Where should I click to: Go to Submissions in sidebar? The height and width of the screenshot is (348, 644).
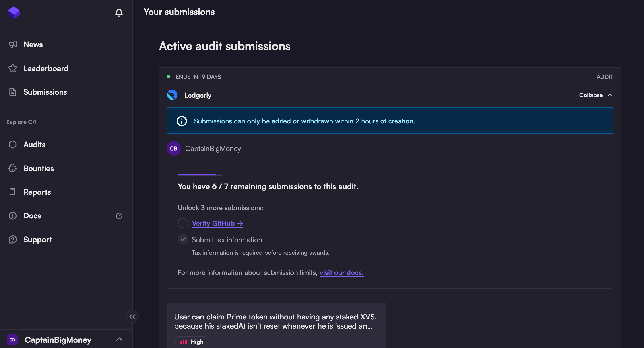point(45,92)
